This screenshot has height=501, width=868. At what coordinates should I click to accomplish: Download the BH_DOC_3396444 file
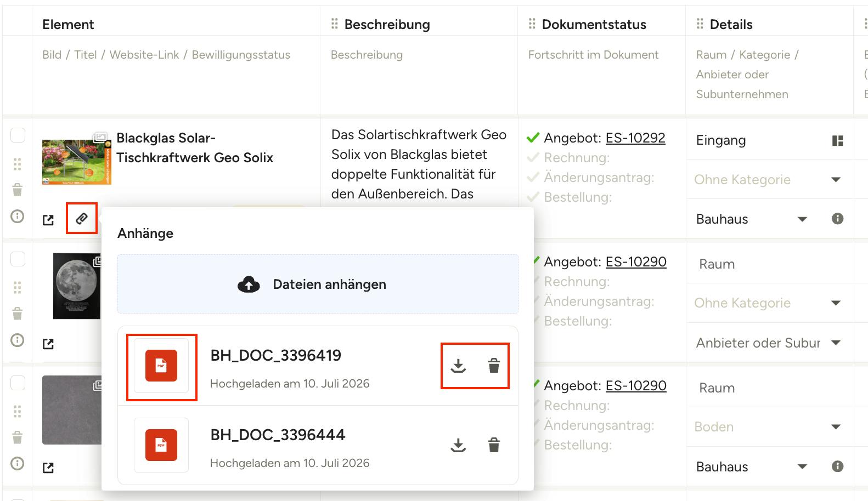point(458,446)
